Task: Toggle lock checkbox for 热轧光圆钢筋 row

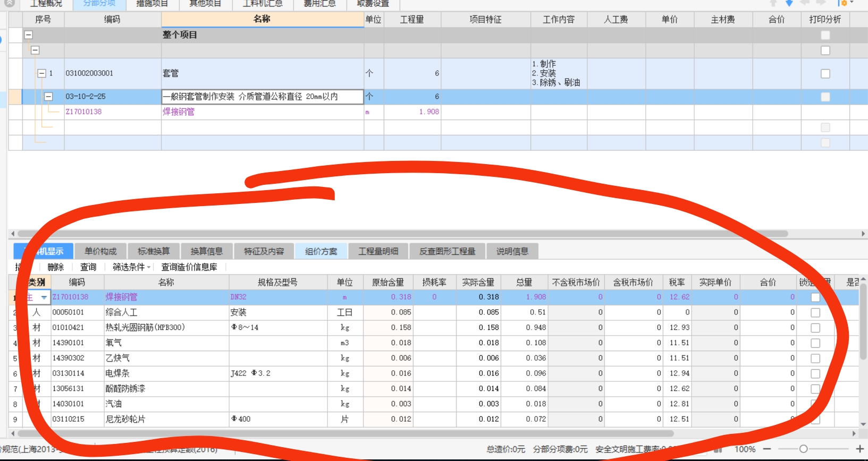Action: 815,328
